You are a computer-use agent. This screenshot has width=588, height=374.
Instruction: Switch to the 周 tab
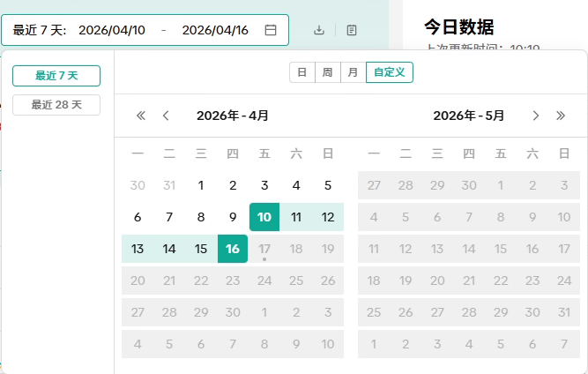(x=327, y=72)
